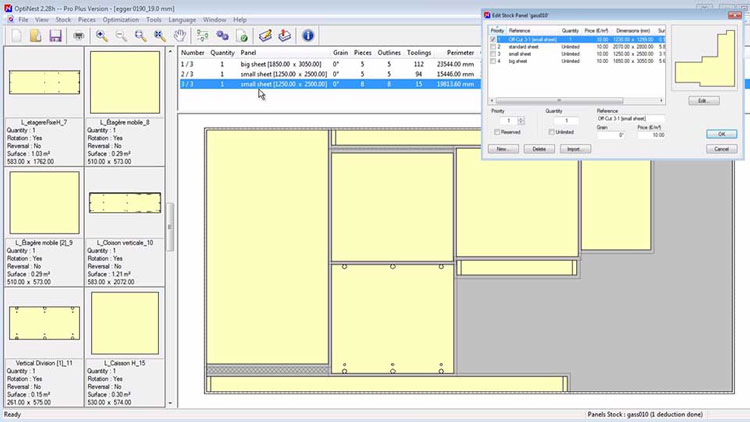This screenshot has height=422, width=750.
Task: Click the Price input field in dialog
Action: 651,135
